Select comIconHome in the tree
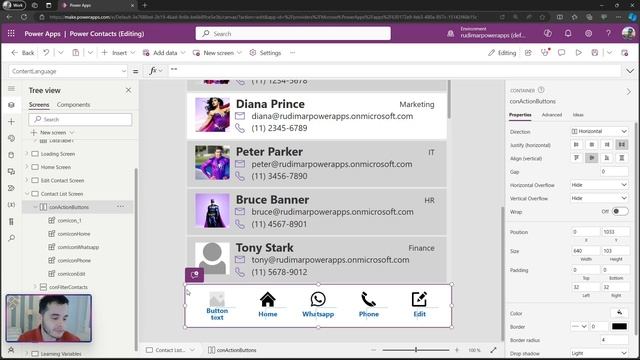The width and height of the screenshot is (640, 360). click(x=73, y=233)
